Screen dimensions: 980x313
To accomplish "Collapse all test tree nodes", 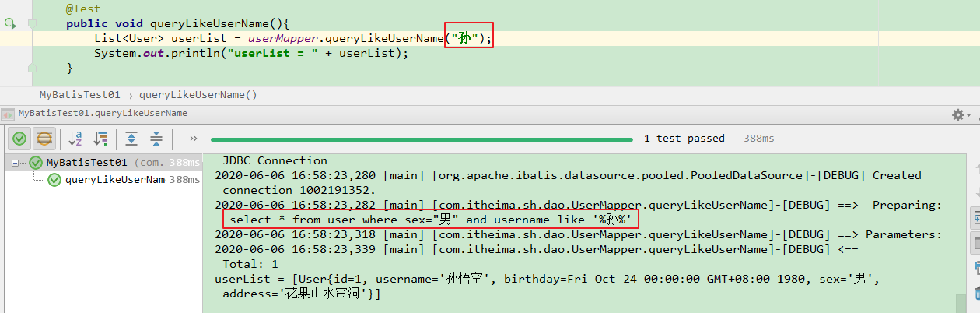I will [x=156, y=139].
